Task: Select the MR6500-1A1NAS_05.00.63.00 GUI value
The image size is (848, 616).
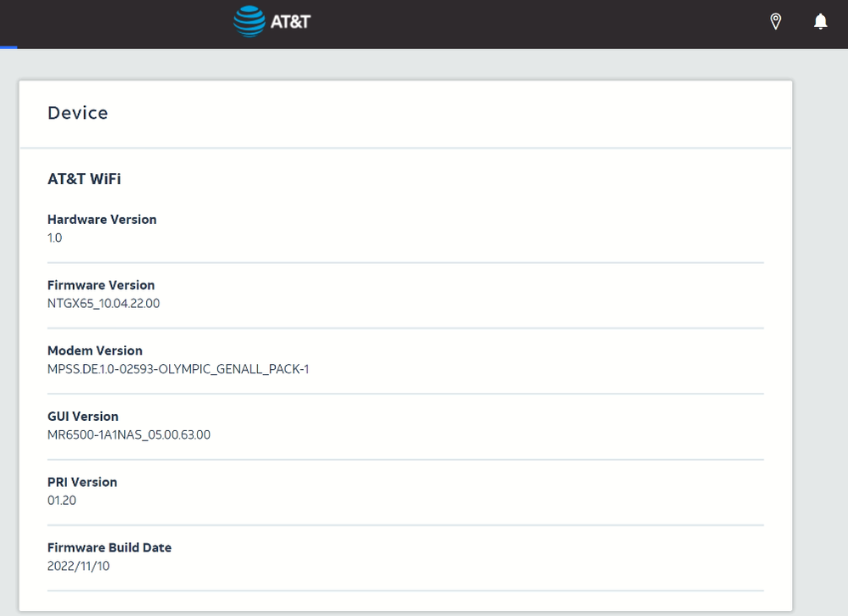Action: 129,434
